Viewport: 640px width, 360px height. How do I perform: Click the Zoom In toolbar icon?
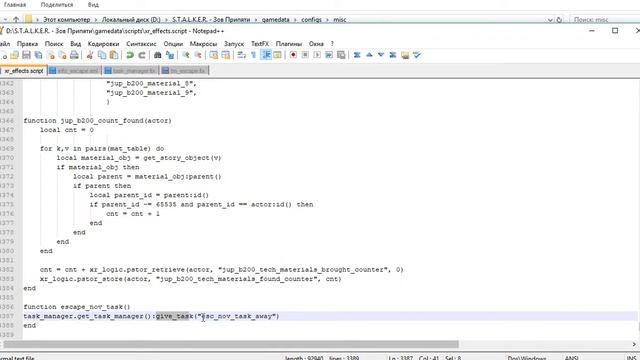coord(186,55)
